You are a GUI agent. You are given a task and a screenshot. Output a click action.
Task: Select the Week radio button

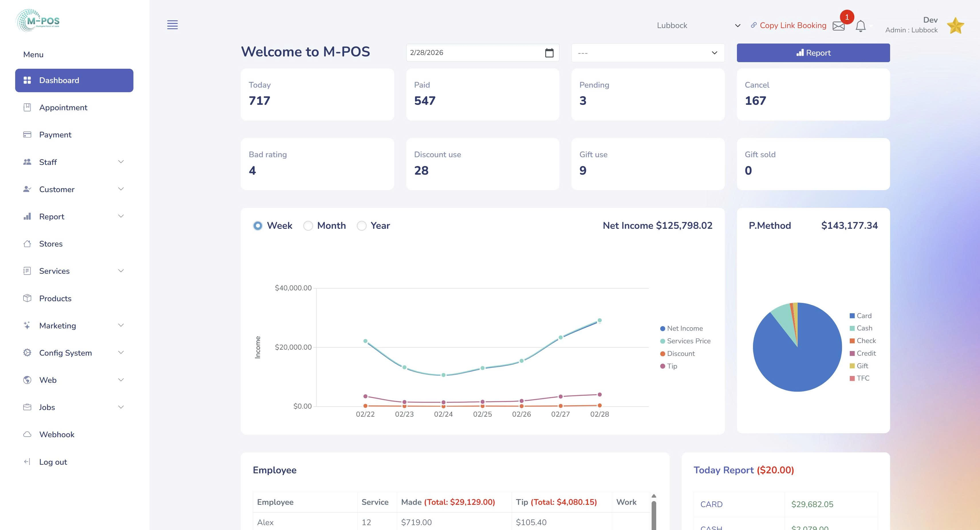click(258, 226)
